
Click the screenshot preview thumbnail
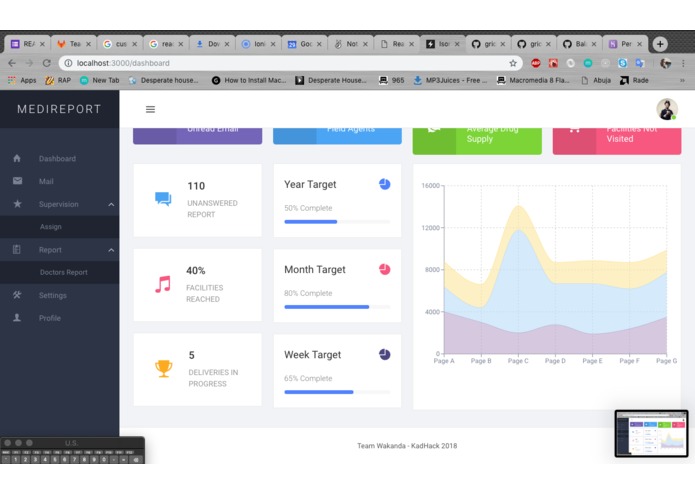pos(651,433)
